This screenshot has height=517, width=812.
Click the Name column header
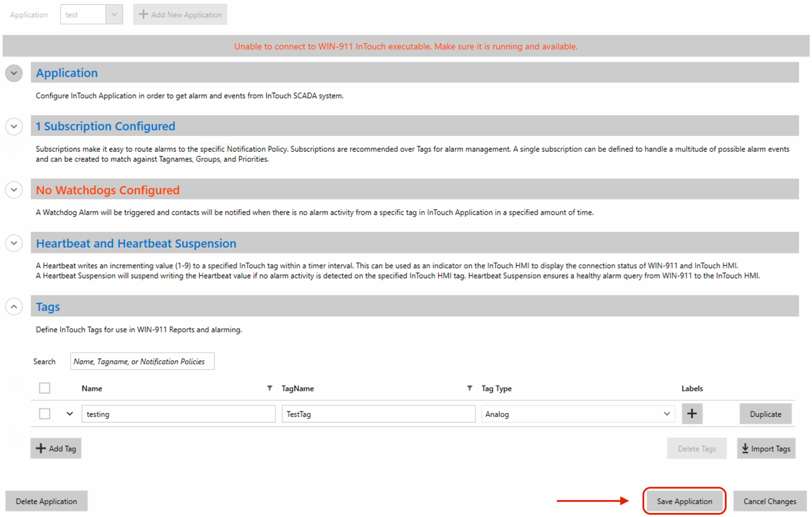pos(92,389)
